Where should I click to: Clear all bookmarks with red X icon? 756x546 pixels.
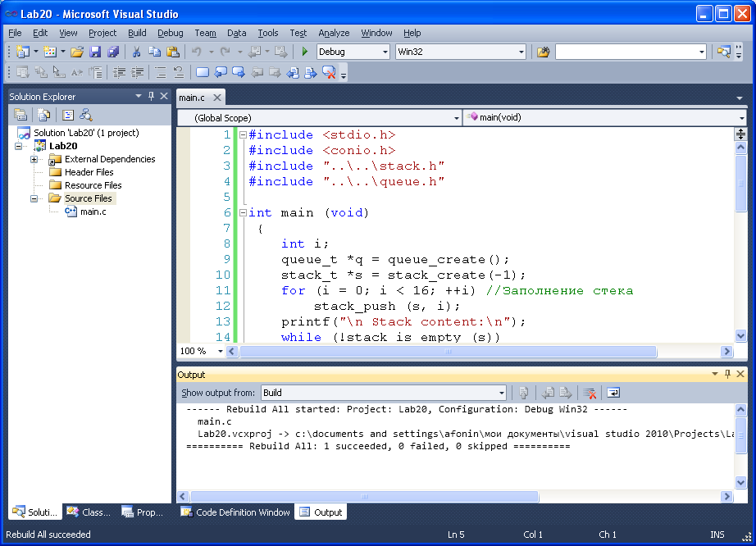[x=329, y=73]
